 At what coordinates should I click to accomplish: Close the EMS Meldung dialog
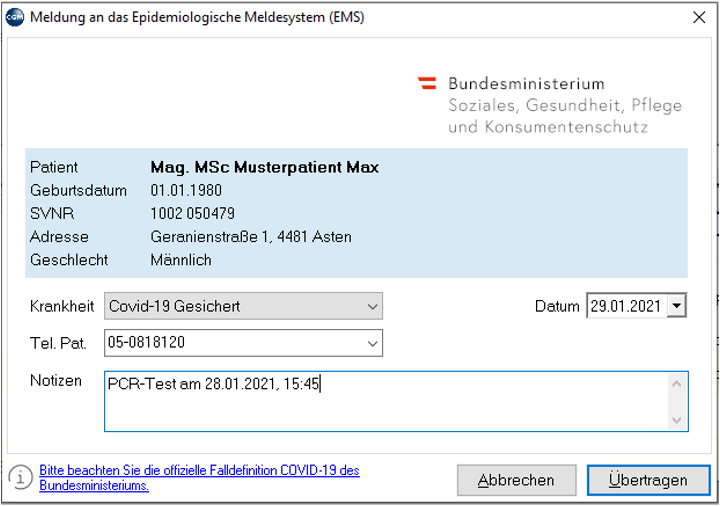tap(699, 17)
